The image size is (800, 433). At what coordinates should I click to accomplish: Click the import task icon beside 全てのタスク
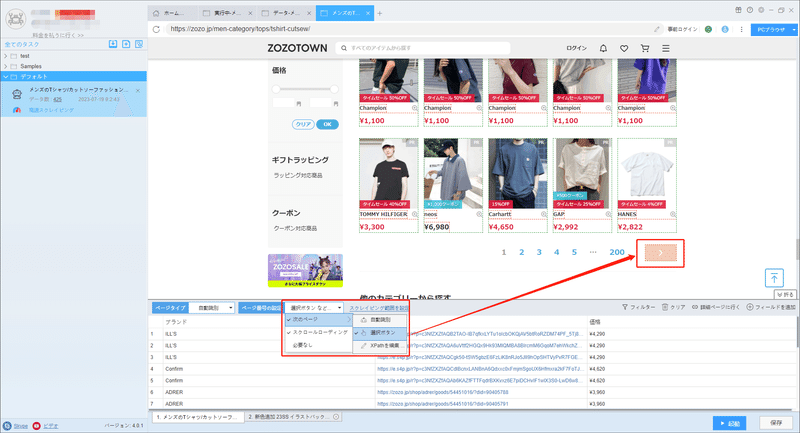(x=113, y=44)
